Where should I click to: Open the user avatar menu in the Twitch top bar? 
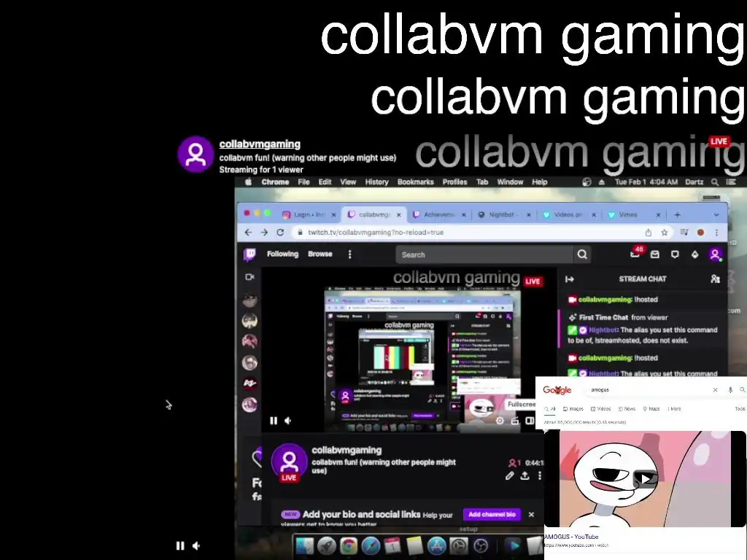715,254
